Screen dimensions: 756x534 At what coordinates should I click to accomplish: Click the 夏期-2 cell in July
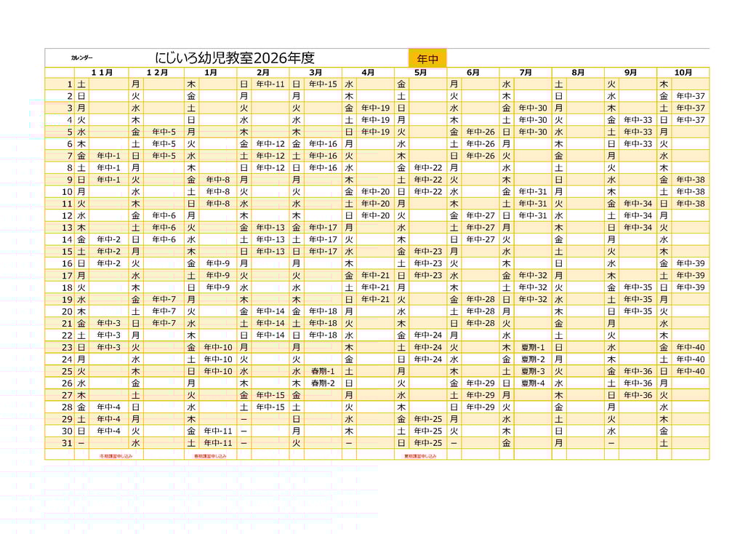[x=533, y=359]
